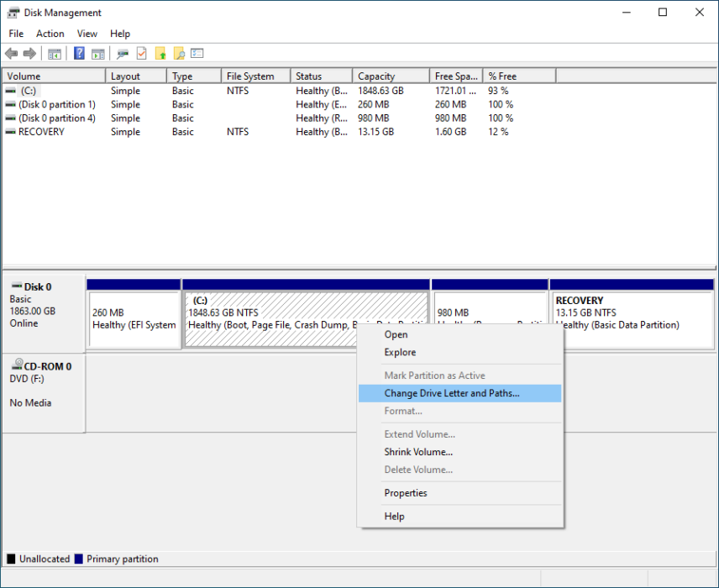Toggle the Show/Hide Action Pane icon
This screenshot has width=719, height=588.
click(x=97, y=53)
